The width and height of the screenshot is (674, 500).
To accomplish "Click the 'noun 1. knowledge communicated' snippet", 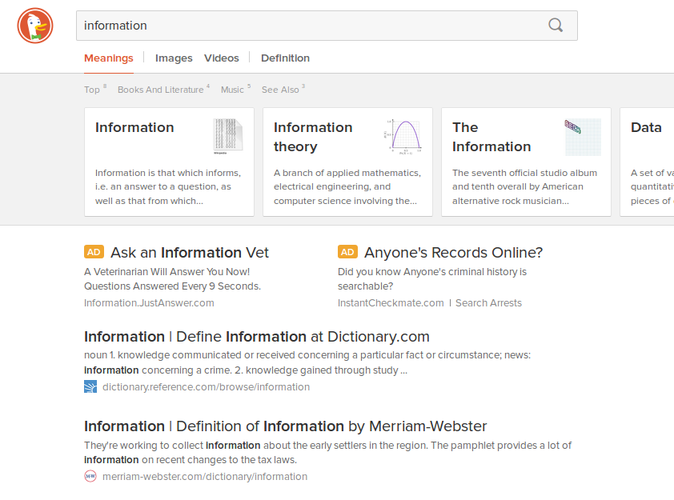I will [x=307, y=362].
